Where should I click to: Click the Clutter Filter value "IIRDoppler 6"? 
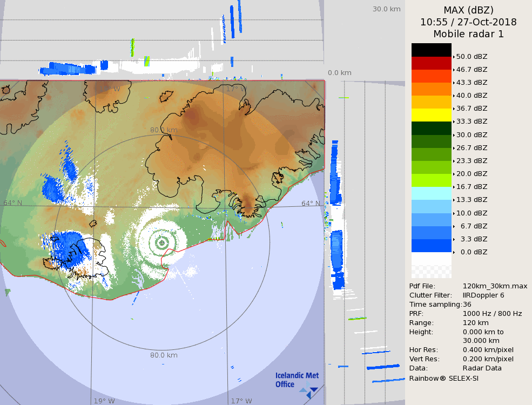pos(483,295)
